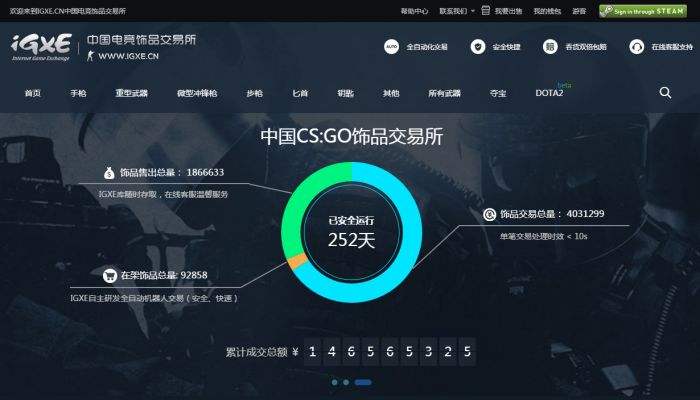This screenshot has width=700, height=400.
Task: Expand the 联系我们 dropdown arrow
Action: 473,11
